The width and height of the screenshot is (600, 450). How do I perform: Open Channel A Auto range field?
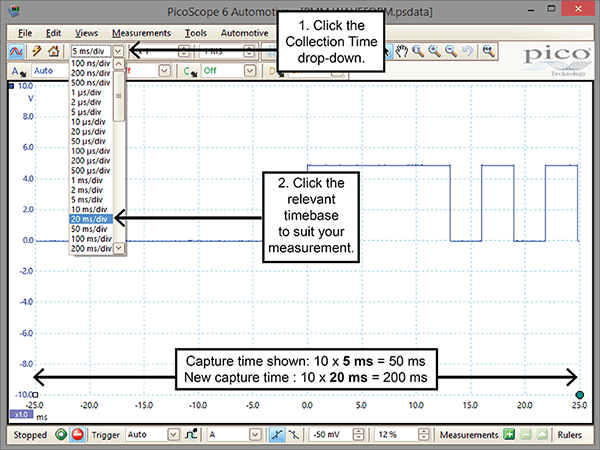click(50, 71)
